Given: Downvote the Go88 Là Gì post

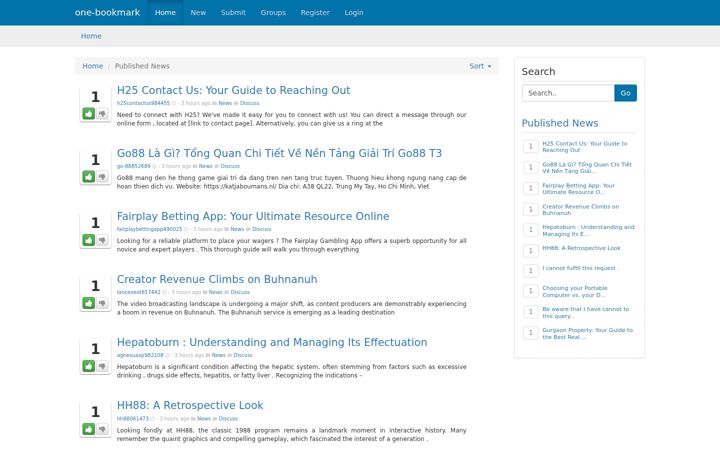Looking at the screenshot, I should click(102, 176).
